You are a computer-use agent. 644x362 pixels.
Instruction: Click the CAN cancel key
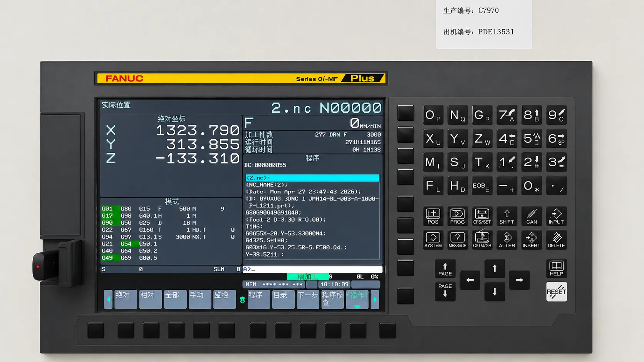(532, 216)
